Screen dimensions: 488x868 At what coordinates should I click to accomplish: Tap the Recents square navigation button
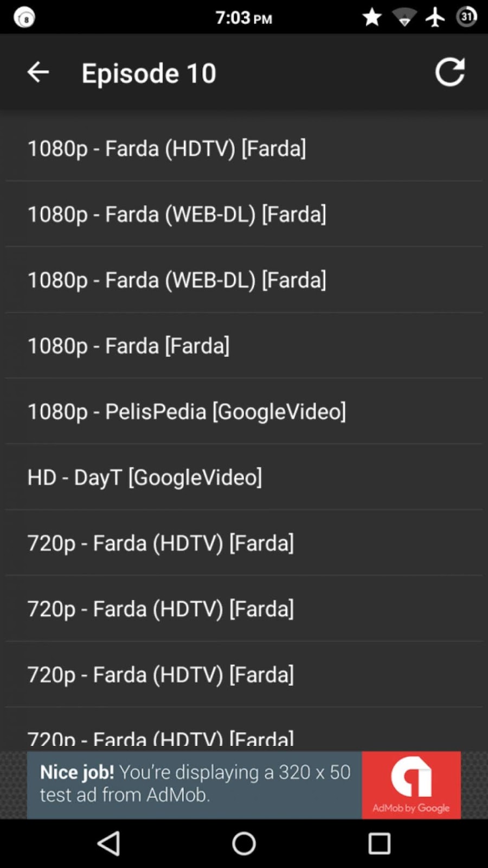(x=378, y=844)
